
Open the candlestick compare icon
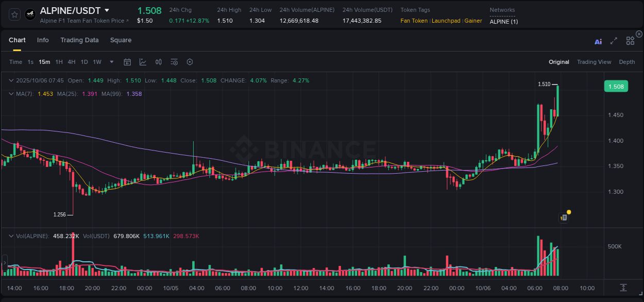pyautogui.click(x=158, y=62)
